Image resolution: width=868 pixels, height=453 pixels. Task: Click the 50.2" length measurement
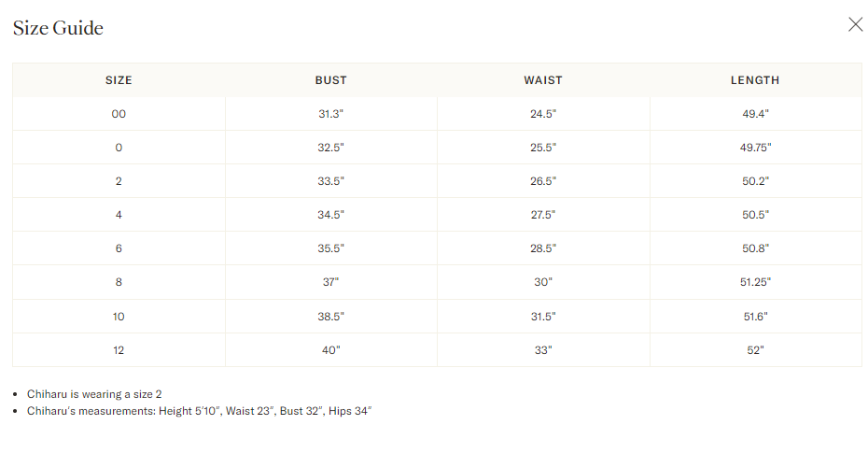coord(755,181)
